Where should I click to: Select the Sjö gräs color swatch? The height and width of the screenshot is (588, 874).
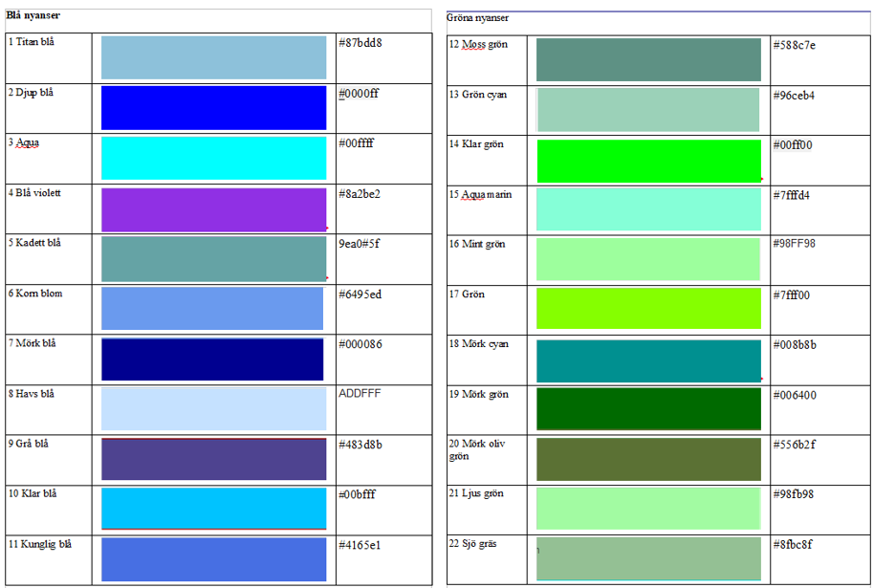(x=648, y=559)
